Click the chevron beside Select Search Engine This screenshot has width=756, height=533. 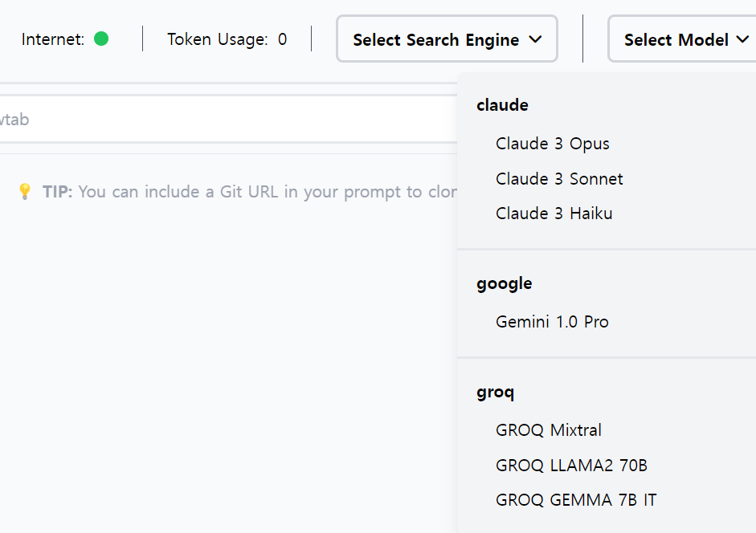coord(536,39)
